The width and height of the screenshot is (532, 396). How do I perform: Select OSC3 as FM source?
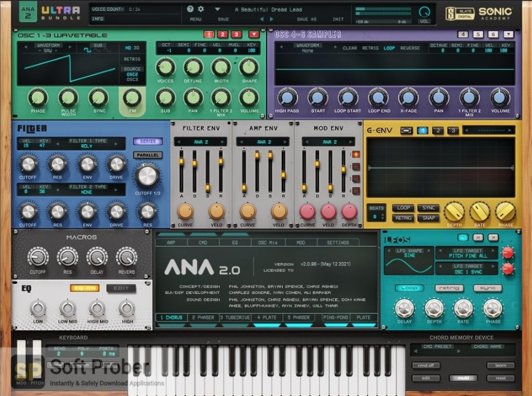[132, 80]
